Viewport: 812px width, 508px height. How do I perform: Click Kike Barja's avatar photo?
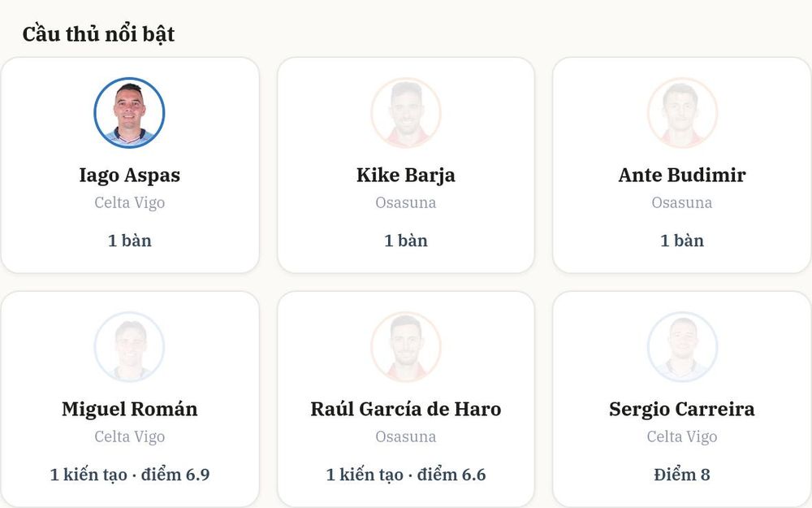tap(406, 113)
